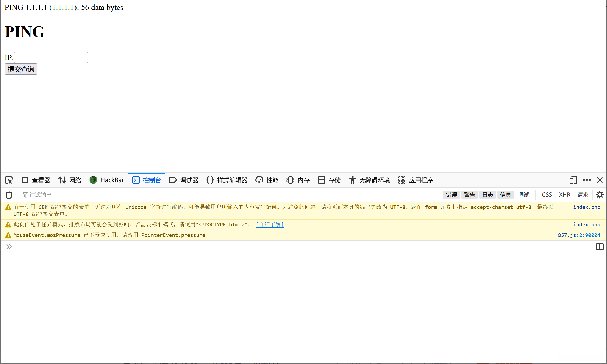Click the 提交查询 submit button
The width and height of the screenshot is (607, 364).
(21, 69)
